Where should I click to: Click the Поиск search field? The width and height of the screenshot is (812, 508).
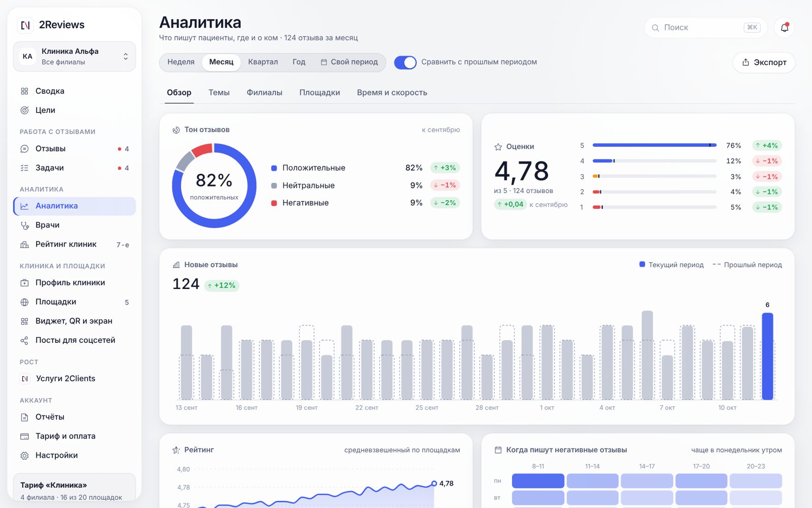coord(705,27)
